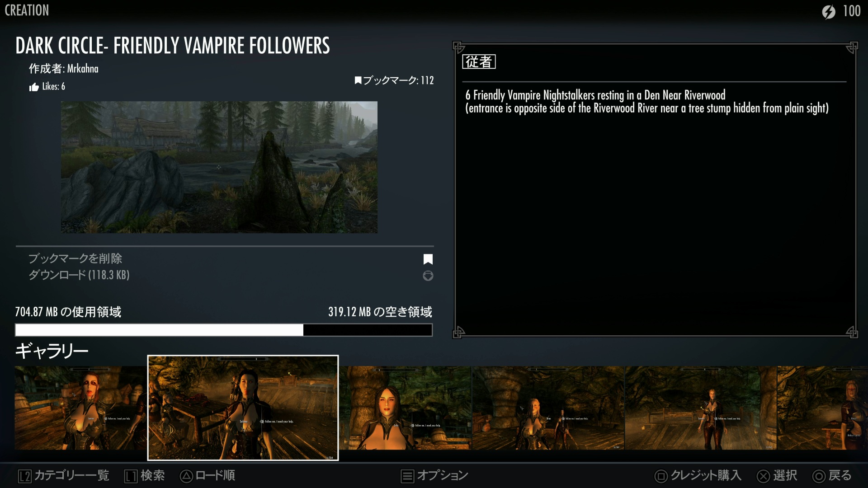Click author name 作成者: Mrkahna
The width and height of the screenshot is (868, 488).
(x=63, y=69)
